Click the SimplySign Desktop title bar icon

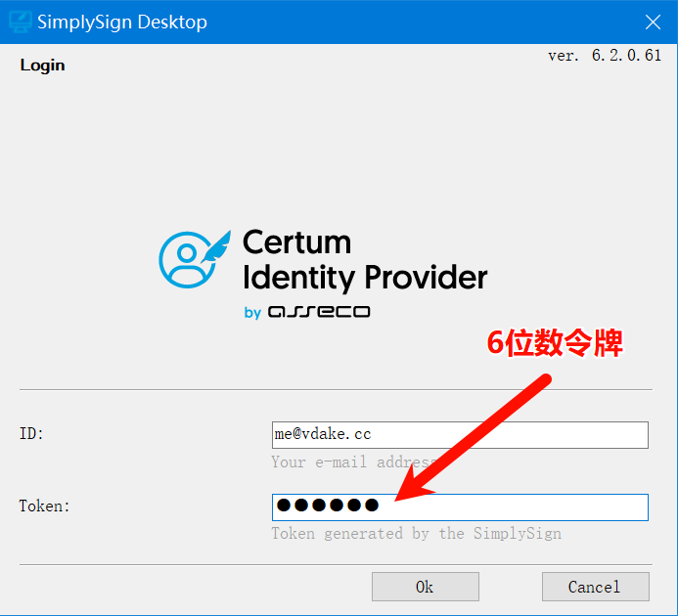click(x=20, y=22)
